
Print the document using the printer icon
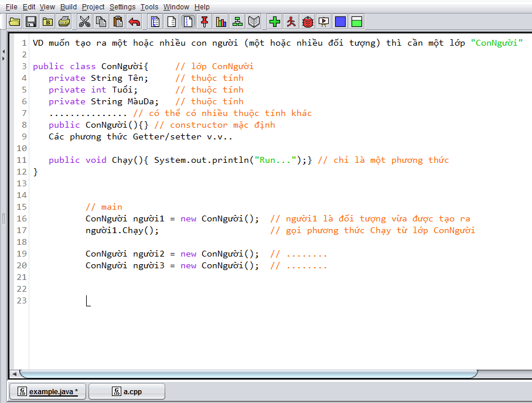tap(64, 22)
